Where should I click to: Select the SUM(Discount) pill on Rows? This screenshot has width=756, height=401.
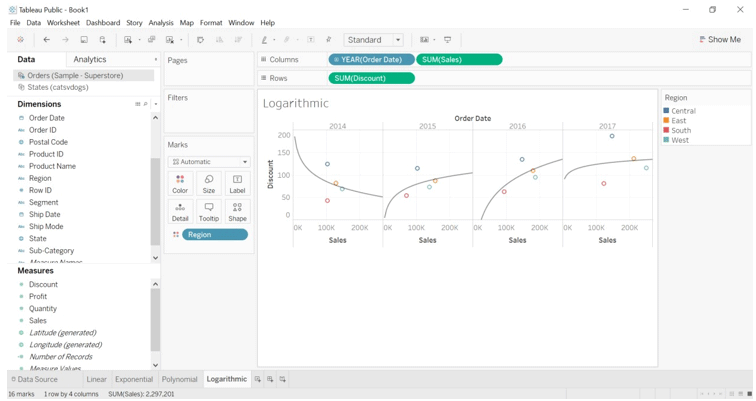point(371,78)
